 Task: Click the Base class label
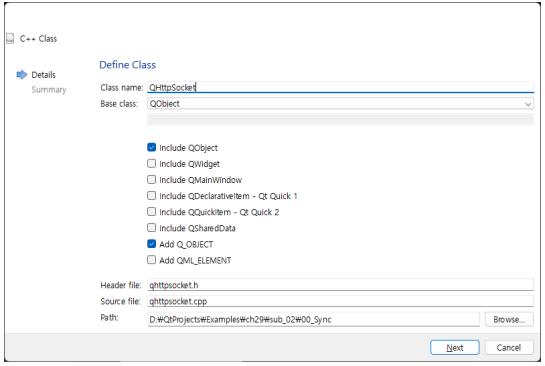click(x=119, y=104)
